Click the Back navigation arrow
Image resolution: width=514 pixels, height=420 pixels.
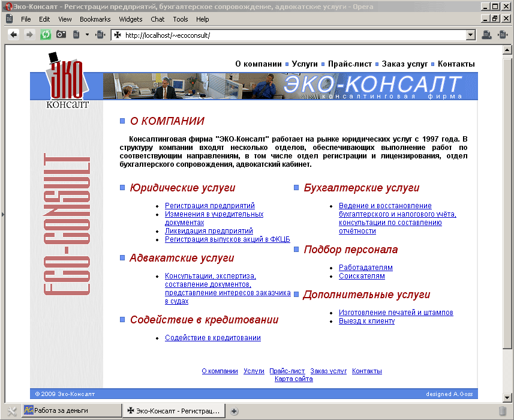(x=13, y=35)
